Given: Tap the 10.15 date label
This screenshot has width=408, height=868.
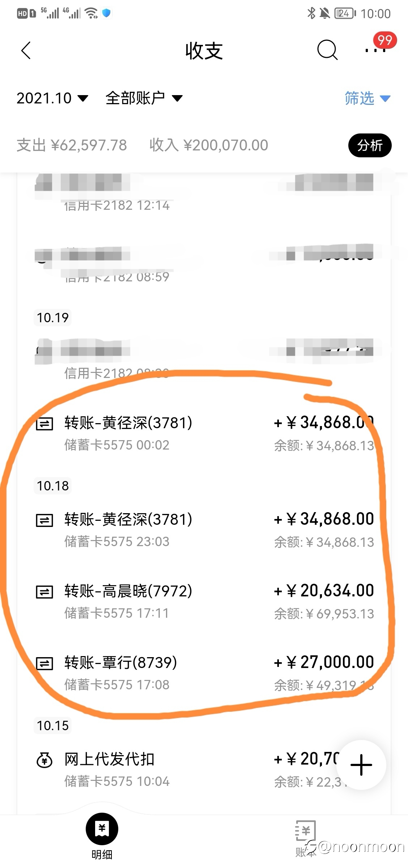Looking at the screenshot, I should tap(53, 726).
